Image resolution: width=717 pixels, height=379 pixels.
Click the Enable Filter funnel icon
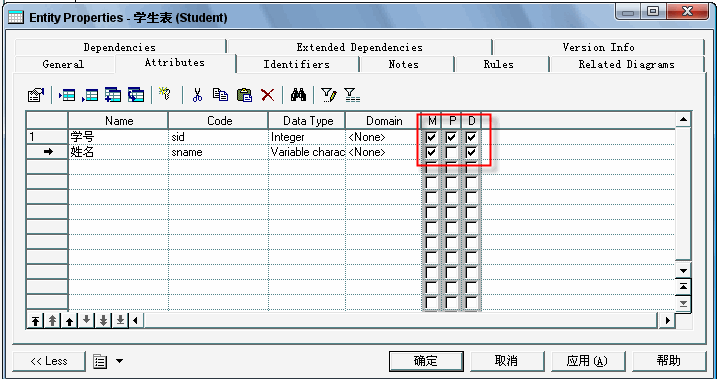pos(352,95)
